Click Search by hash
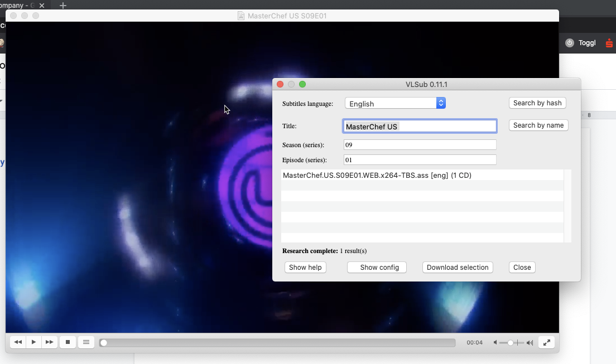 tap(537, 103)
